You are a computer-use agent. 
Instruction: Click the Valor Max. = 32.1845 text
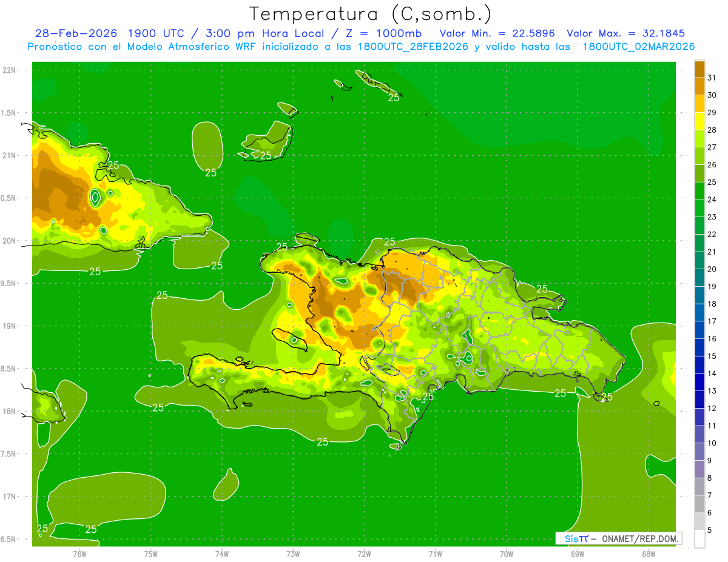pyautogui.click(x=626, y=33)
